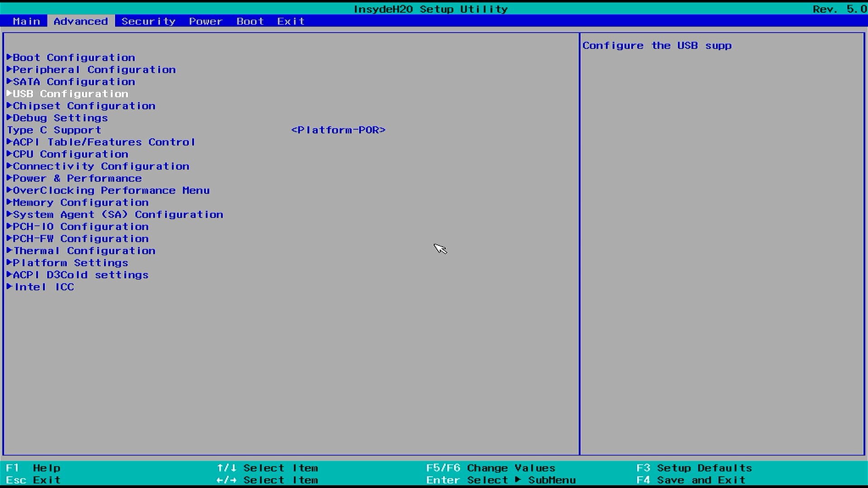Open SATA Configuration submenu
The width and height of the screenshot is (868, 488).
coord(74,82)
